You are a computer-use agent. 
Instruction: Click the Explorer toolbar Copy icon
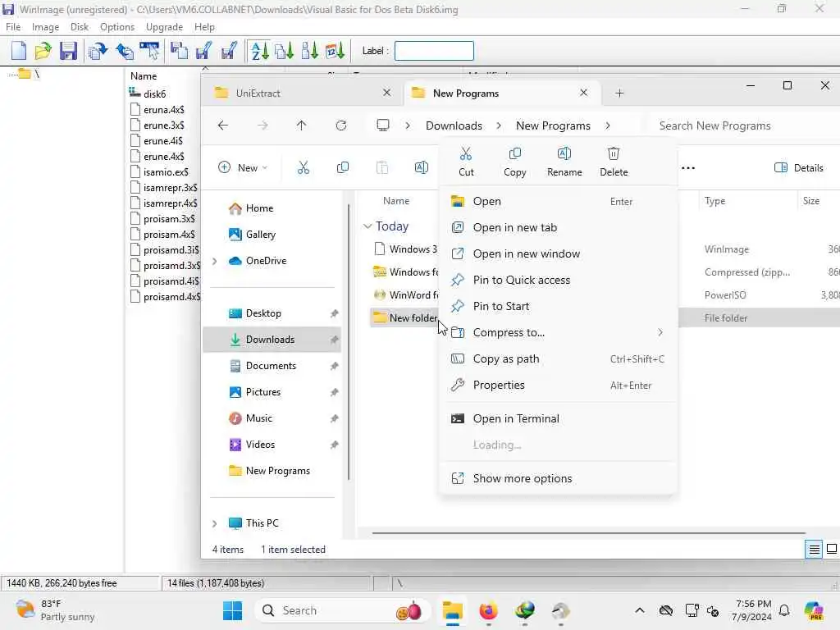[x=343, y=167]
